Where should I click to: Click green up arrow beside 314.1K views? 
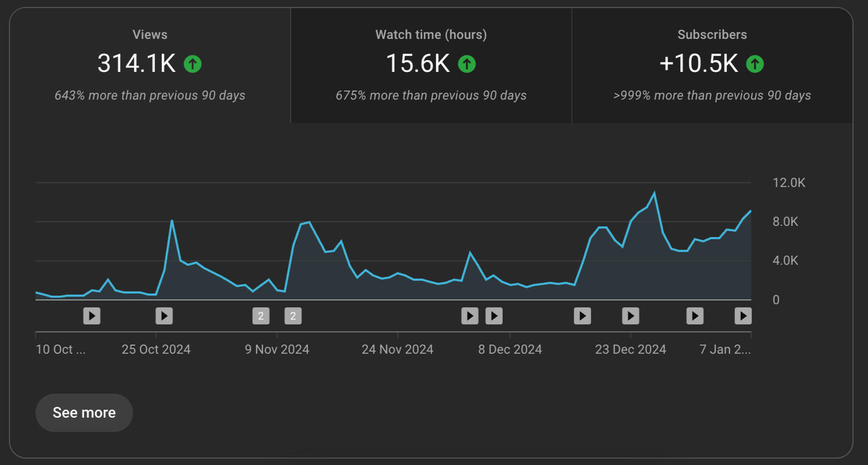(x=193, y=64)
